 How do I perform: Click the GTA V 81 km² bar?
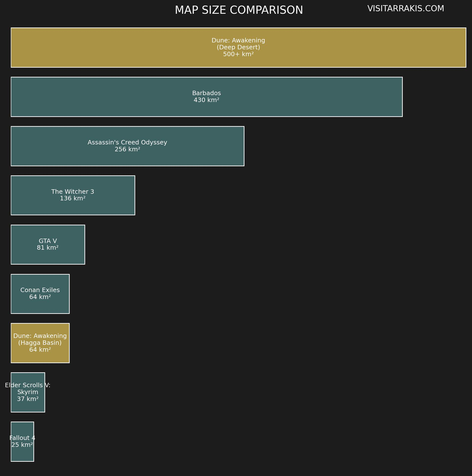coord(48,245)
